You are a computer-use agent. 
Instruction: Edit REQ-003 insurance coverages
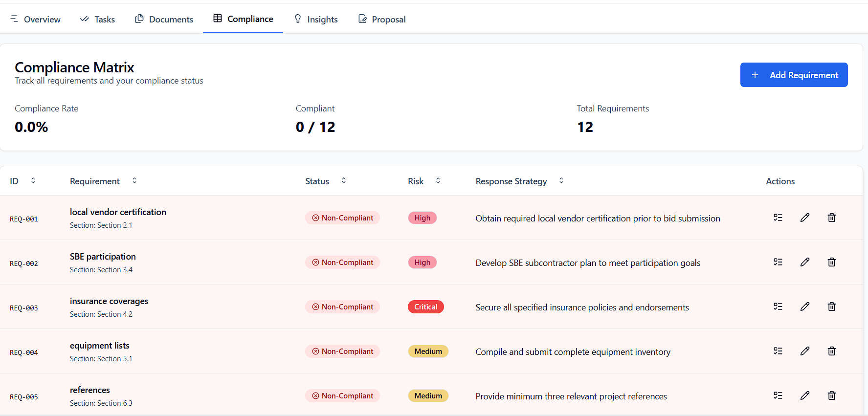click(805, 307)
